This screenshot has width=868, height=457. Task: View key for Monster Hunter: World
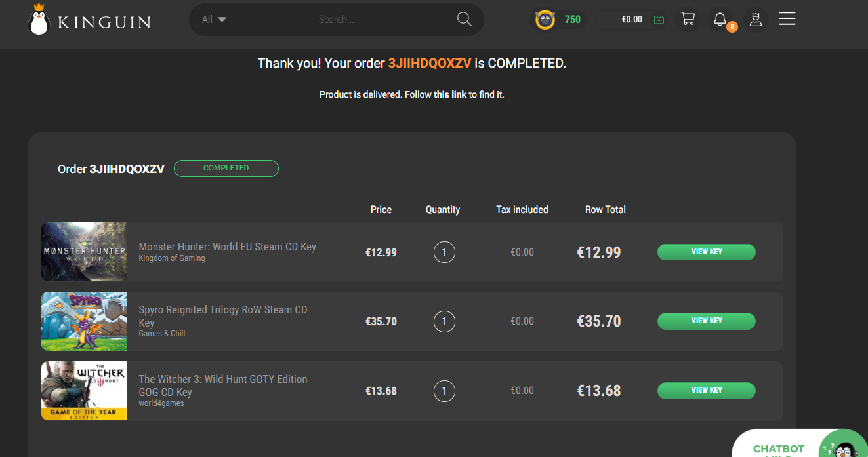[707, 252]
